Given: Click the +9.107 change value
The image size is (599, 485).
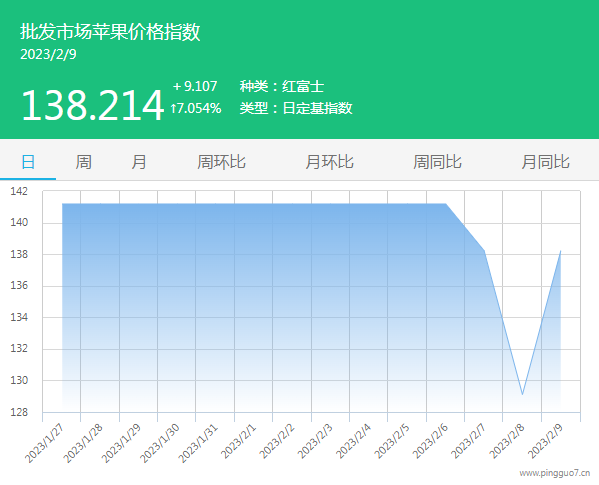Looking at the screenshot, I should (x=195, y=86).
